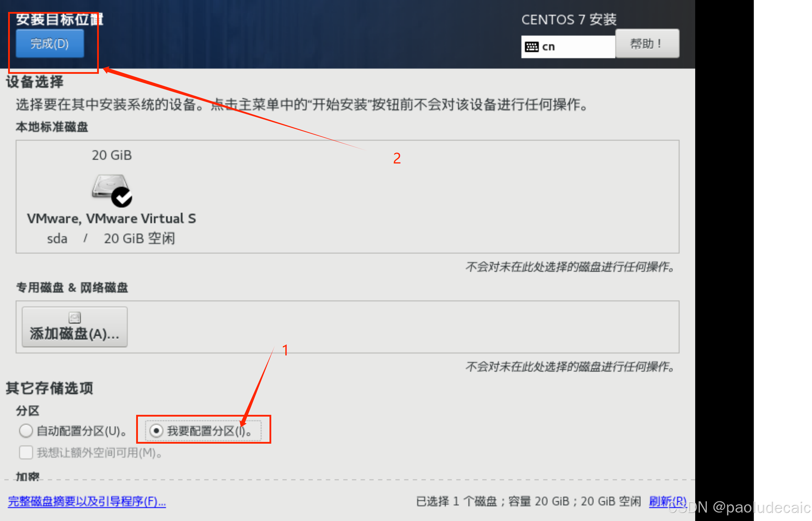Screen dimensions: 812x521
Task: Click the small disk icon on 添加磁盘
Action: tap(75, 318)
